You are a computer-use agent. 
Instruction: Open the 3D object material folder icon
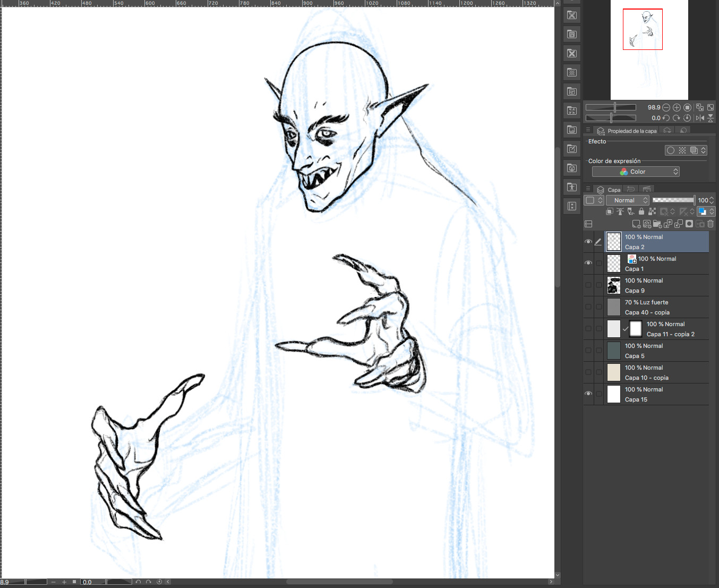click(572, 168)
